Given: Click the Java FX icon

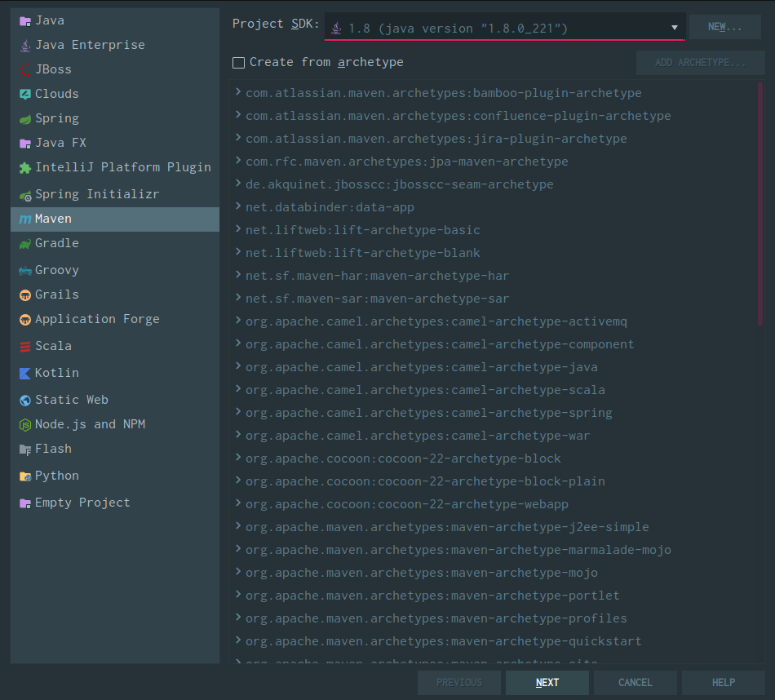Looking at the screenshot, I should point(25,144).
